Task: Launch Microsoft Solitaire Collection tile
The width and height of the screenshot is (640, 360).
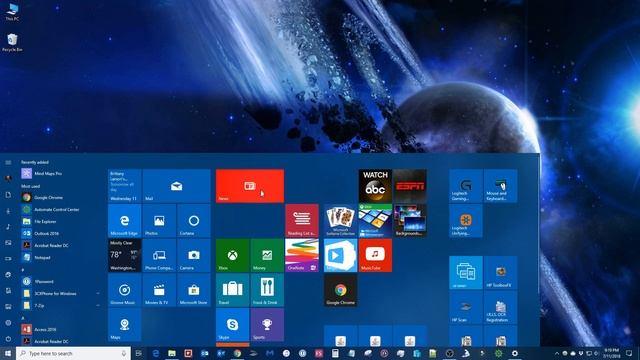Action: [x=340, y=221]
